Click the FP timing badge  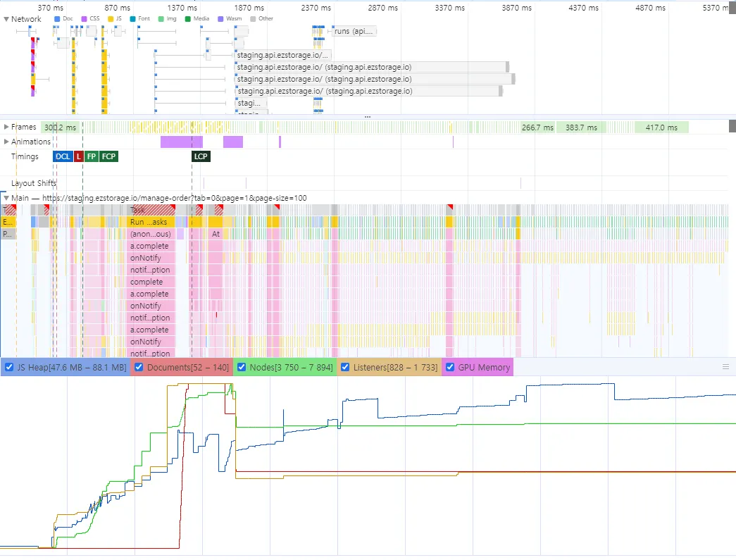coord(92,156)
